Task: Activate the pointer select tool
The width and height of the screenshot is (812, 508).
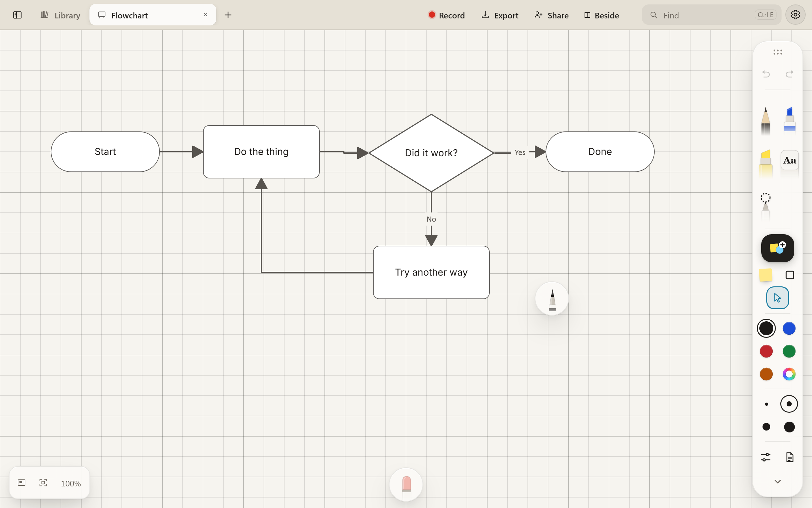Action: (x=778, y=298)
